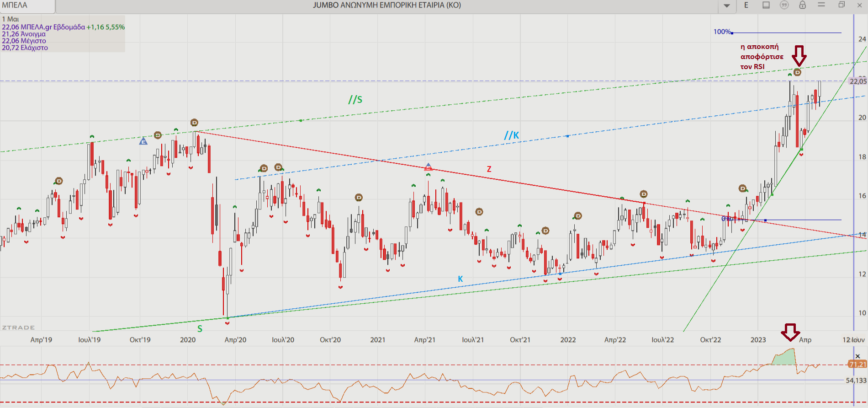
Task: Click the 24 price axis label
Action: click(862, 39)
